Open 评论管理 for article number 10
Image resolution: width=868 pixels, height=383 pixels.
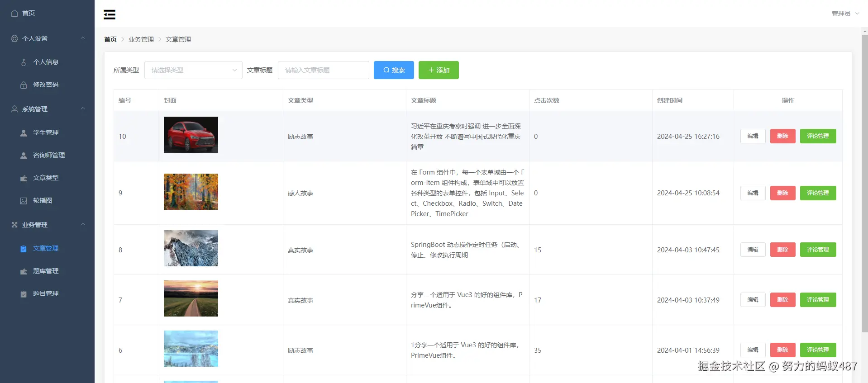pos(818,136)
